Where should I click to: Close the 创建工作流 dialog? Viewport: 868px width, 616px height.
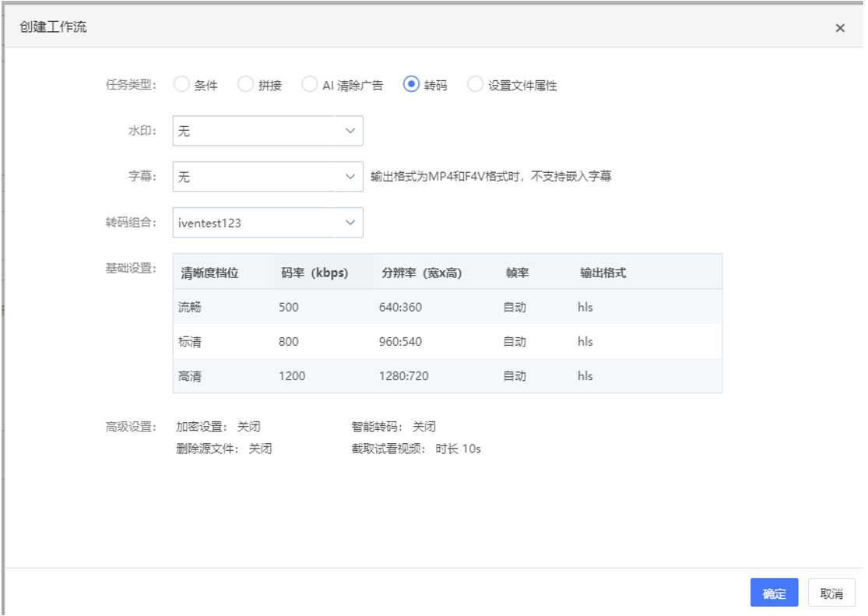pos(840,28)
